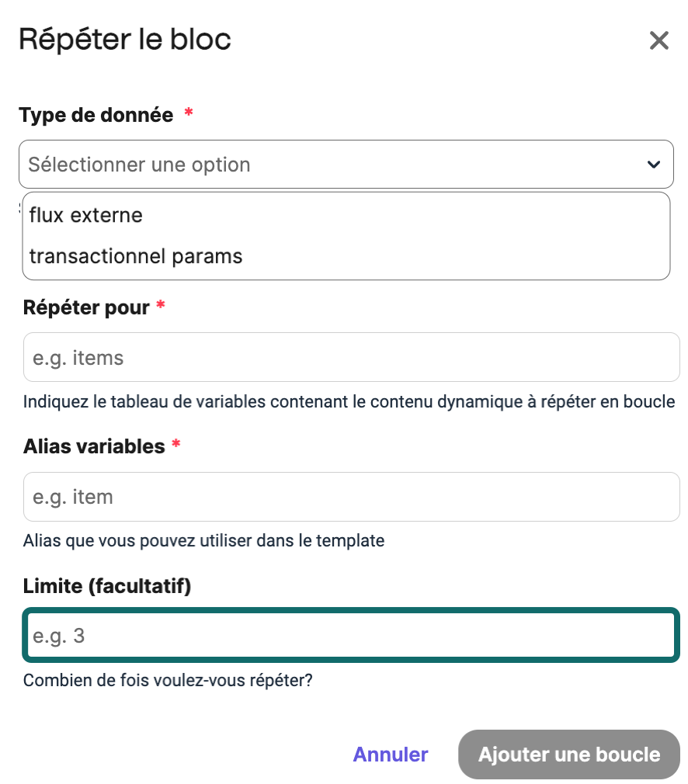
Task: Select the flux externe option
Action: point(85,215)
